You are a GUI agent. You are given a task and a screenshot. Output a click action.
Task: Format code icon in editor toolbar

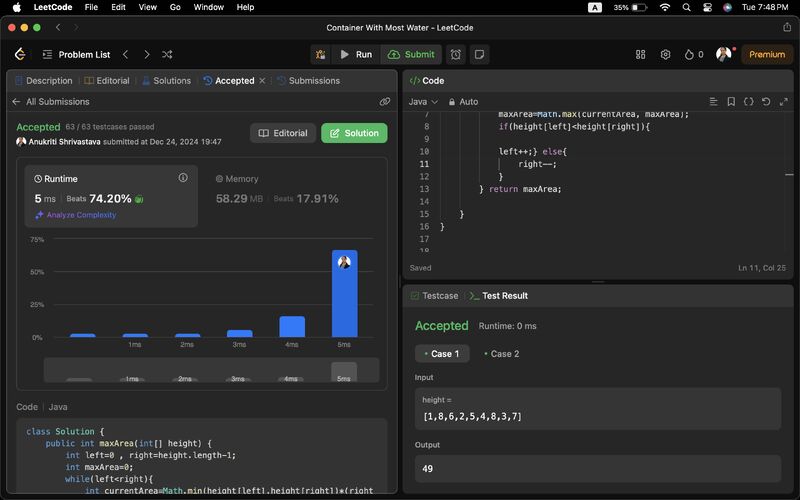(x=713, y=102)
